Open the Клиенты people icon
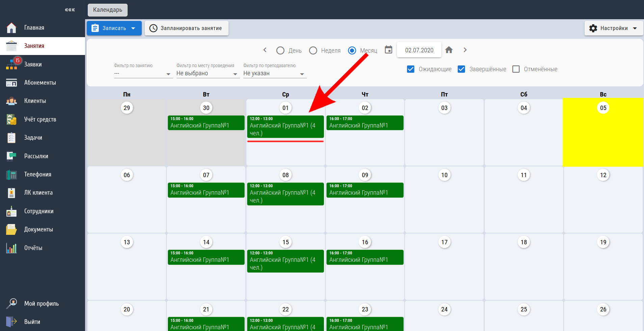Image resolution: width=644 pixels, height=331 pixels. tap(11, 101)
